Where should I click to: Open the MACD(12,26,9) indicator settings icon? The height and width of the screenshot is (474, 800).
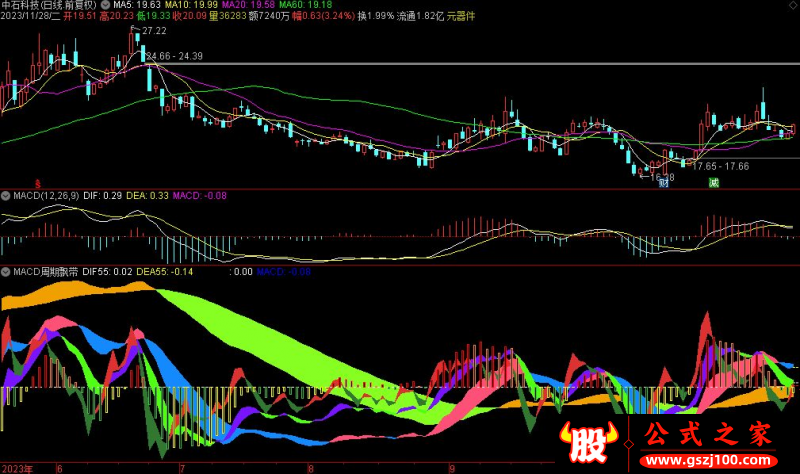(x=4, y=194)
